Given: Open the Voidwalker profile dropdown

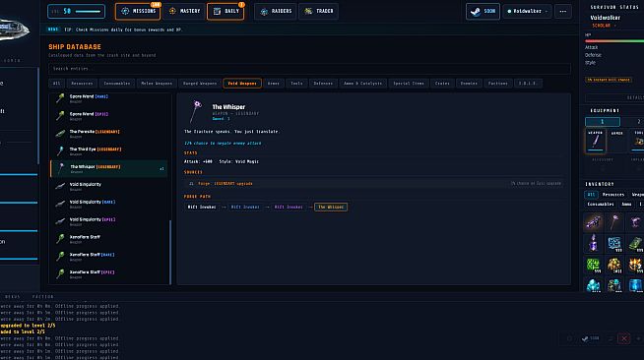Looking at the screenshot, I should tap(528, 11).
